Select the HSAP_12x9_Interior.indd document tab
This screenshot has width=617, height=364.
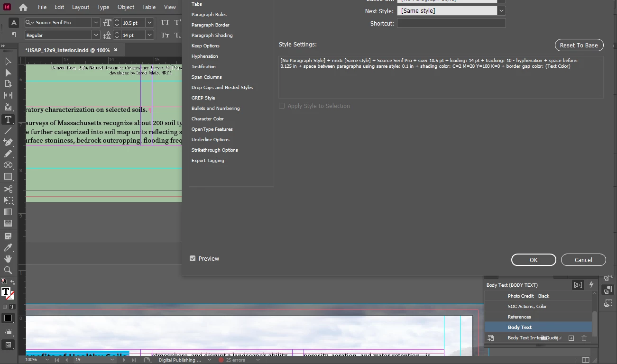(x=71, y=50)
